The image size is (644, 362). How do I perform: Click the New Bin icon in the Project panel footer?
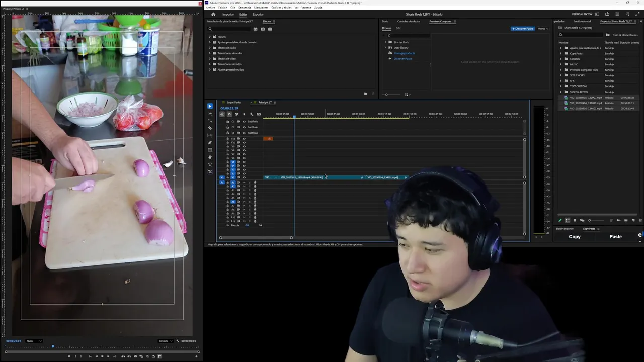(x=626, y=220)
